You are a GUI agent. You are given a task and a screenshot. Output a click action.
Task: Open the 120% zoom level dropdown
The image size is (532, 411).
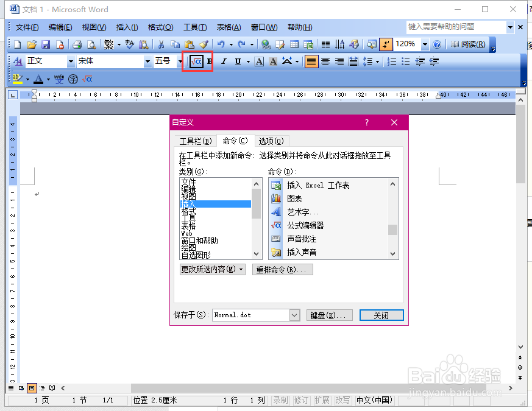425,44
